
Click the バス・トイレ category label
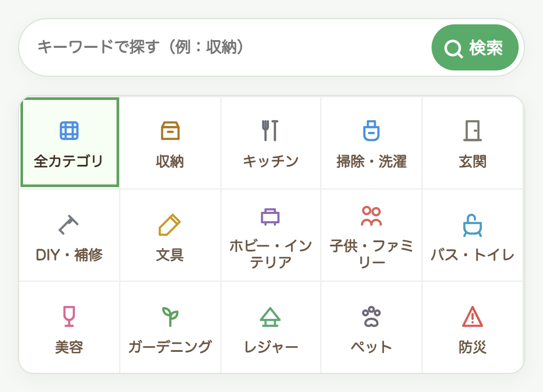tap(473, 255)
